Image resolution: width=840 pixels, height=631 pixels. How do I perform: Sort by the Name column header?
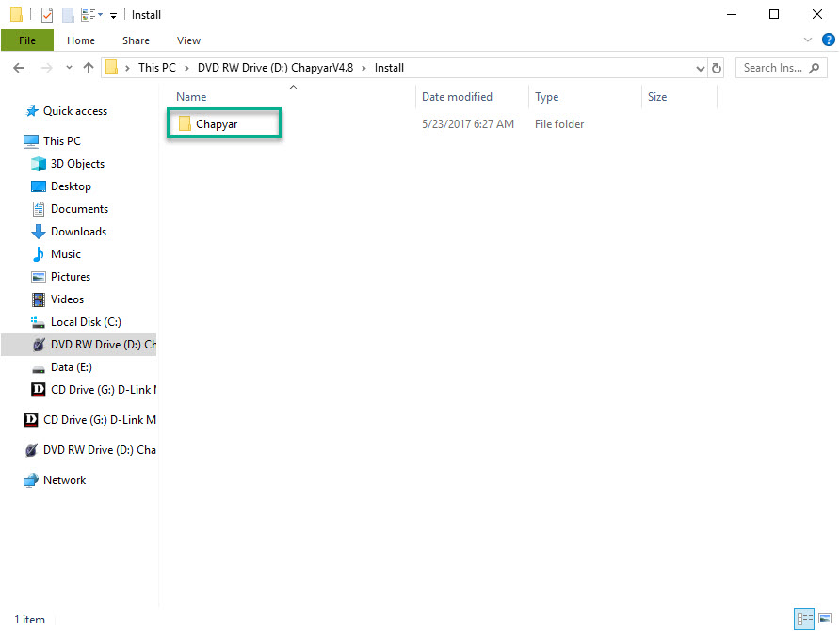[191, 97]
